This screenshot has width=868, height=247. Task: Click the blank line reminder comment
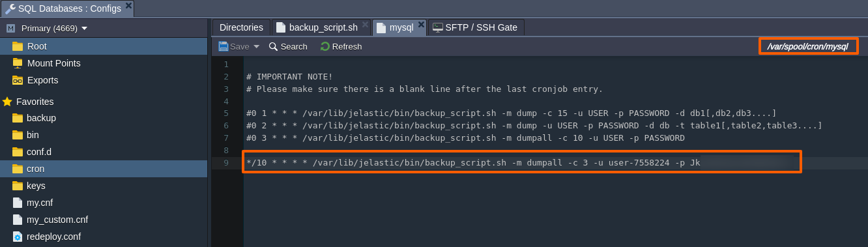(424, 89)
